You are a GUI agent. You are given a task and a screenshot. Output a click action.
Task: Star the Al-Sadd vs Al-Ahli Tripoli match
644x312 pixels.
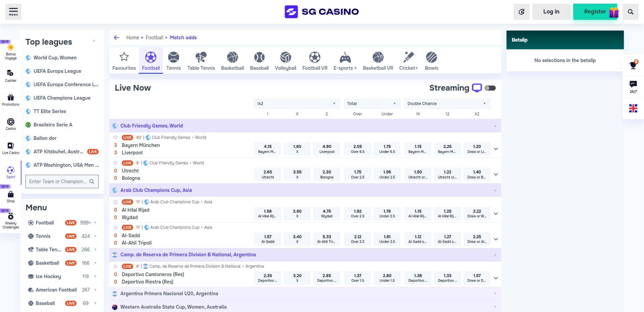point(115,227)
